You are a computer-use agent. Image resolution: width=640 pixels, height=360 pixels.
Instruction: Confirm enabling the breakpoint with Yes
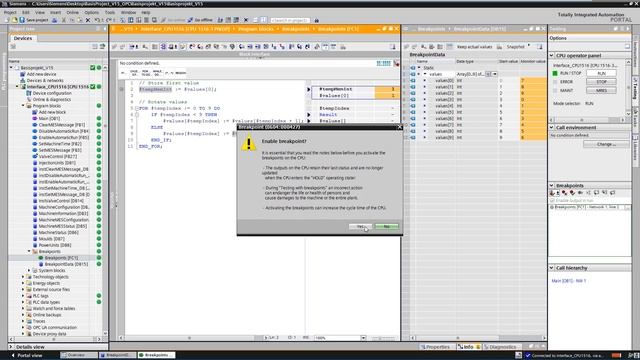pyautogui.click(x=360, y=226)
